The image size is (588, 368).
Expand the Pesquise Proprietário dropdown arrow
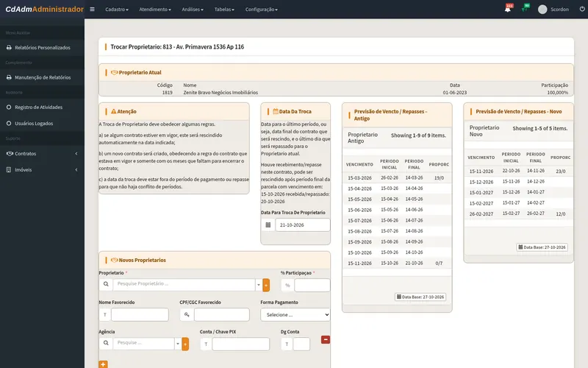point(259,285)
